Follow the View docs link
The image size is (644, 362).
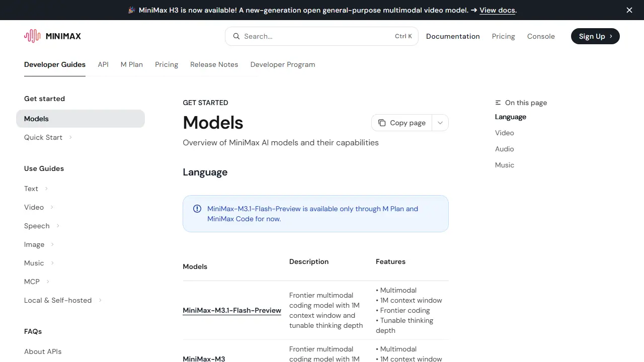coord(497,10)
